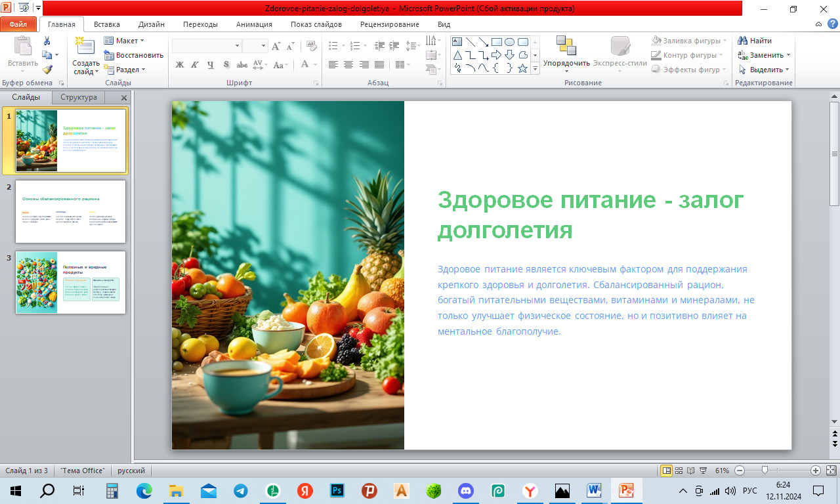Open Discord from the taskbar
Viewport: 840px width, 504px height.
click(x=466, y=490)
